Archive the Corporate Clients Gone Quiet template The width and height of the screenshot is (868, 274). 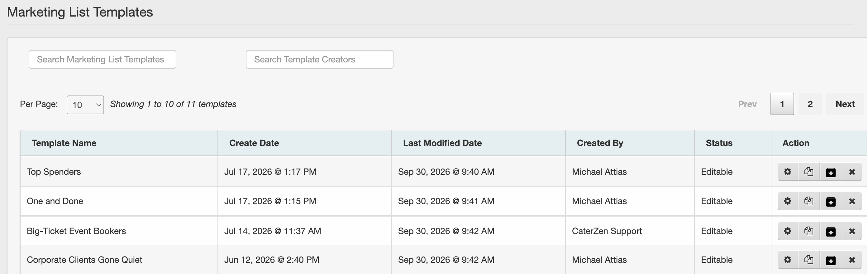click(x=831, y=260)
